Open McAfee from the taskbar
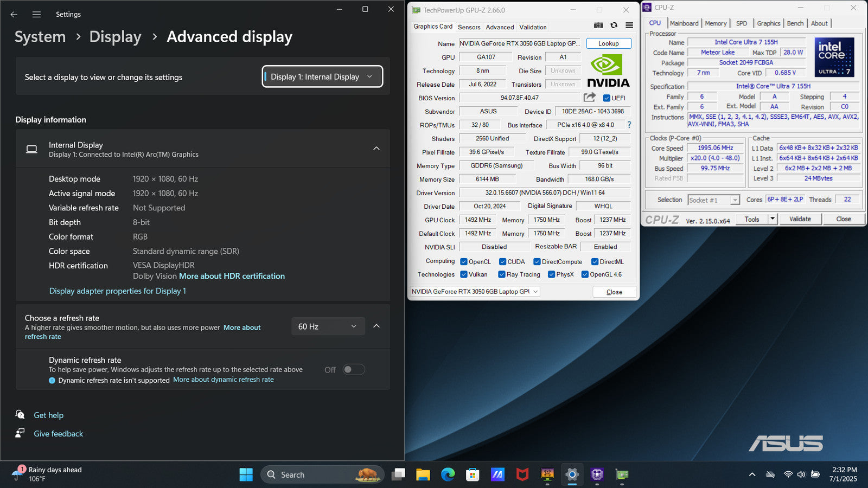This screenshot has height=488, width=868. point(522,475)
